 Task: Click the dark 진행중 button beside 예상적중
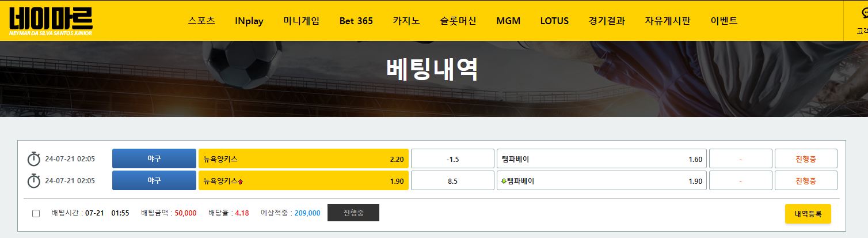pyautogui.click(x=353, y=213)
